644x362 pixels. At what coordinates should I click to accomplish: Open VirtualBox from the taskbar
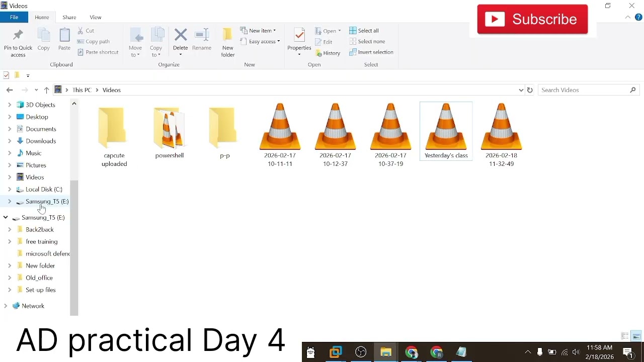[336, 352]
